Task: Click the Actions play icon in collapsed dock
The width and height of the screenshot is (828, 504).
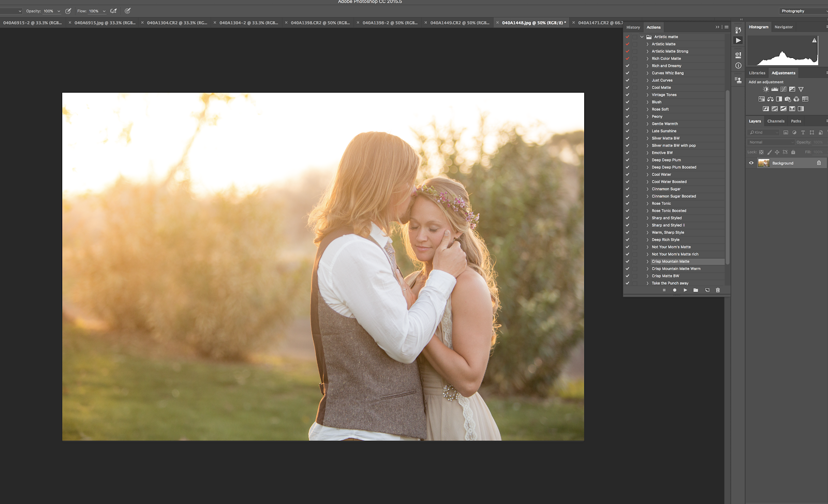Action: point(738,40)
